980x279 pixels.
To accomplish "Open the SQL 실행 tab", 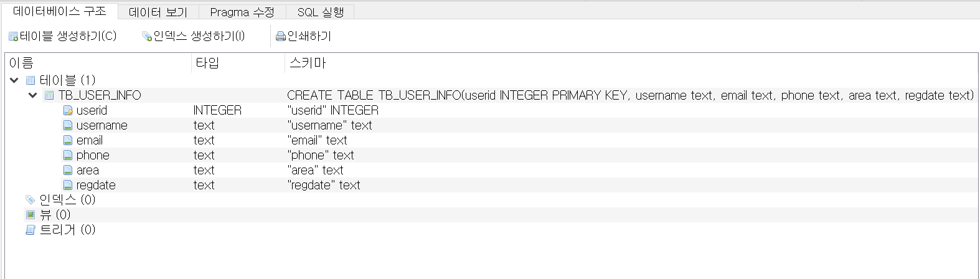I will pyautogui.click(x=320, y=12).
